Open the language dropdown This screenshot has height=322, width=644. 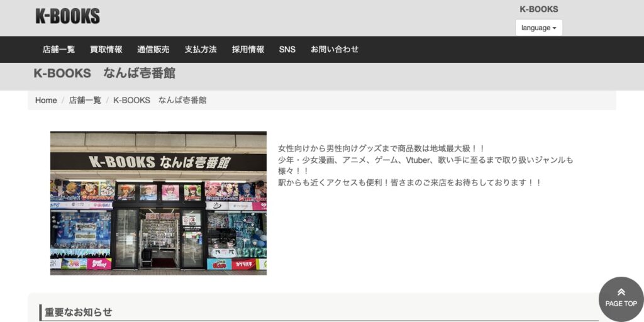point(539,28)
